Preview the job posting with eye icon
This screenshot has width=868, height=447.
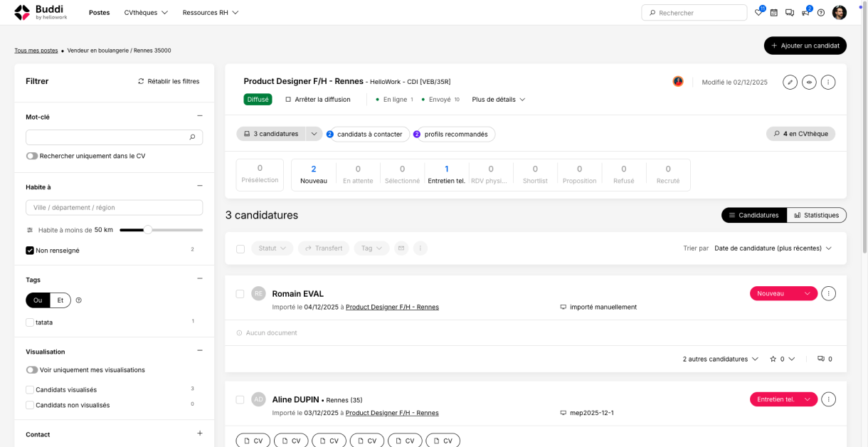click(x=809, y=82)
